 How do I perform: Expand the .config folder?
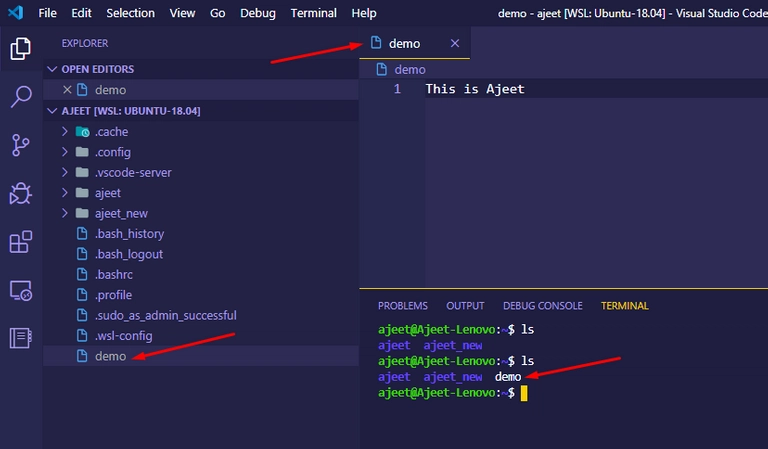(65, 152)
